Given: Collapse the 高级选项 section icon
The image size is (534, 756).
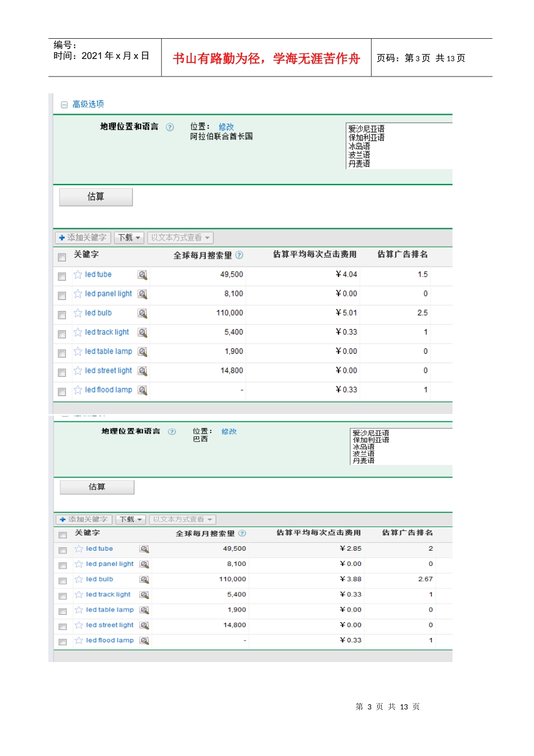Looking at the screenshot, I should click(x=64, y=105).
